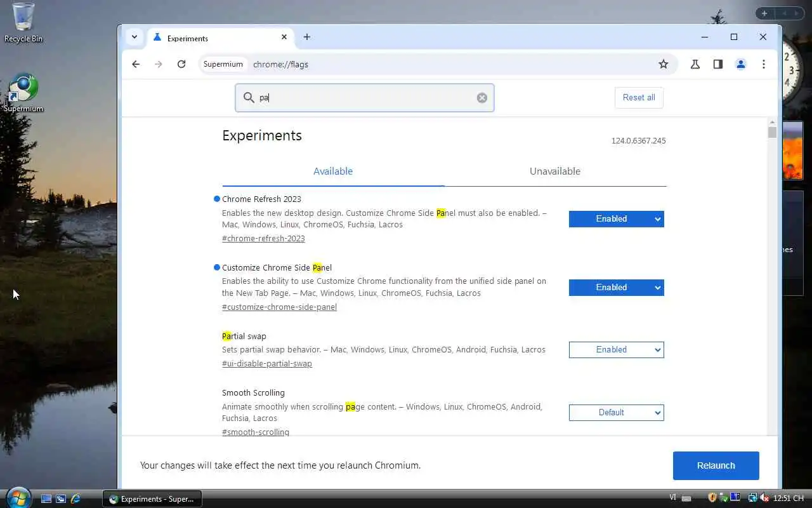Open the Partial swap state dropdown
Image resolution: width=812 pixels, height=508 pixels.
point(616,350)
